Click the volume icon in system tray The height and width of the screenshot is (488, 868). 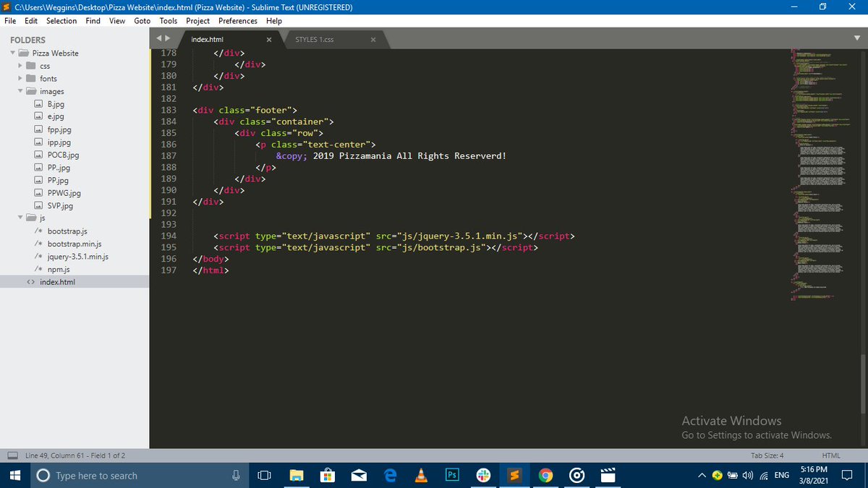tap(748, 475)
